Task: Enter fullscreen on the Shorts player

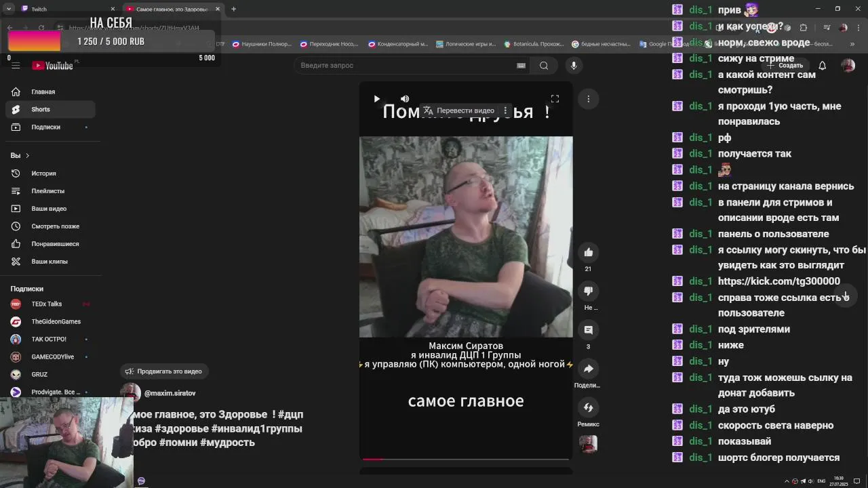Action: (555, 99)
